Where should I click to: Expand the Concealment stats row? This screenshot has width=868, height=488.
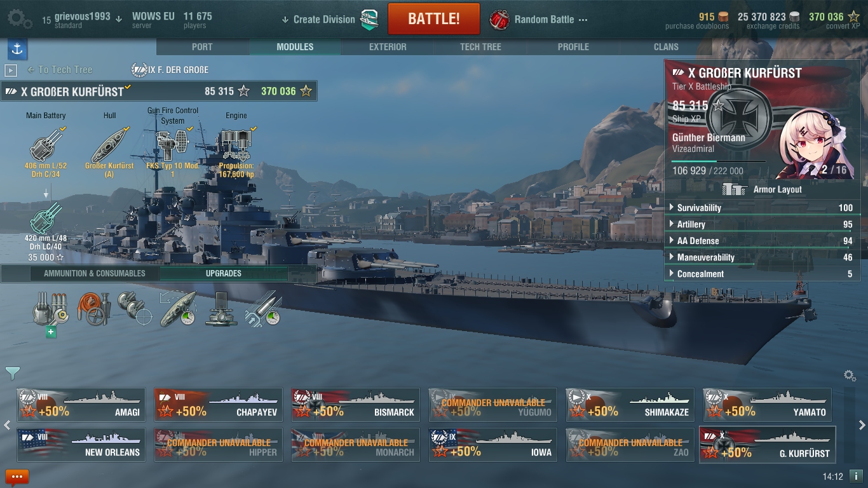[x=763, y=274]
